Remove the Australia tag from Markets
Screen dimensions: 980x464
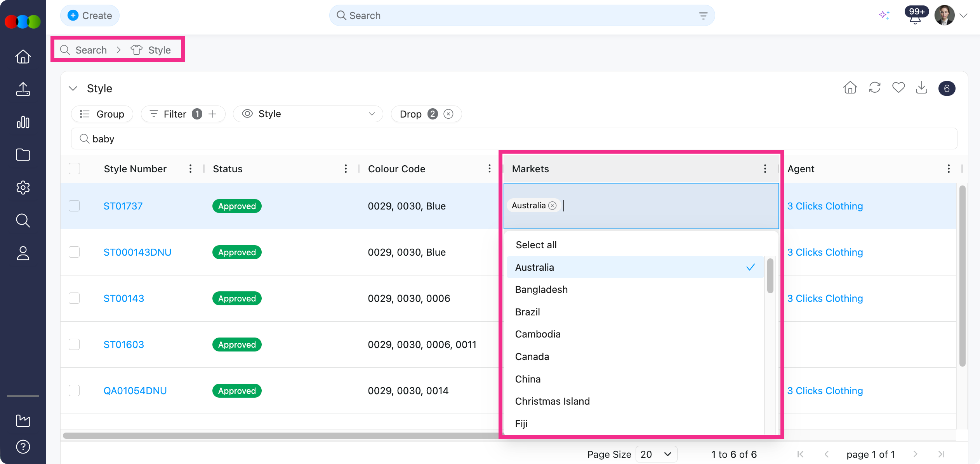[x=552, y=206]
